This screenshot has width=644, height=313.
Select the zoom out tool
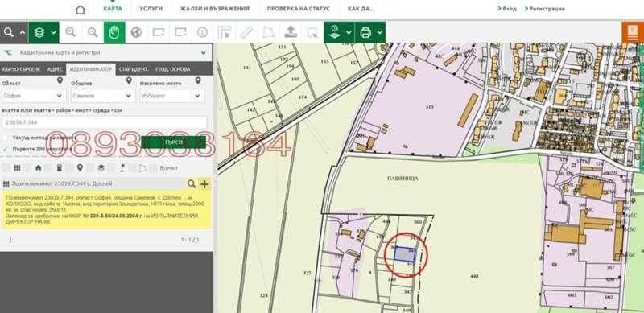tap(93, 32)
